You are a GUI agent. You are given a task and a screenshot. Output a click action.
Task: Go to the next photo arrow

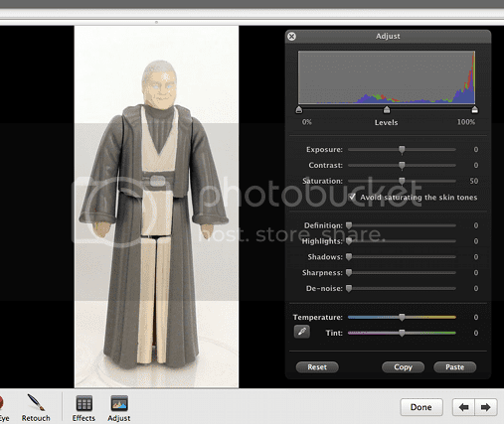click(486, 407)
